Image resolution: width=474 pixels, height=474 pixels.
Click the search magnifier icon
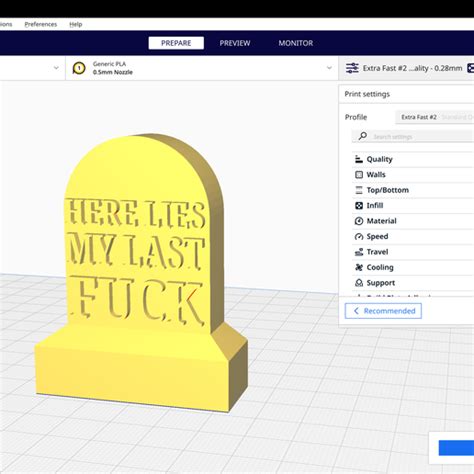coord(363,136)
